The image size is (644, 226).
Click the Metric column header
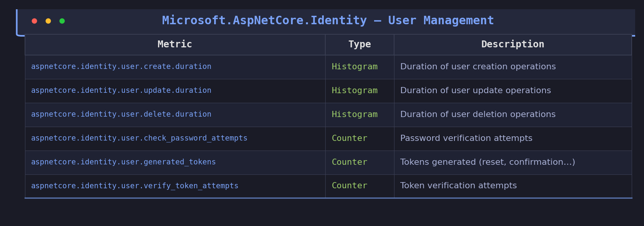coord(175,45)
